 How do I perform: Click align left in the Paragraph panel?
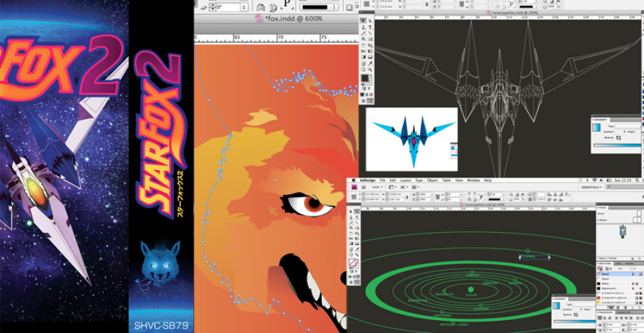pyautogui.click(x=600, y=318)
